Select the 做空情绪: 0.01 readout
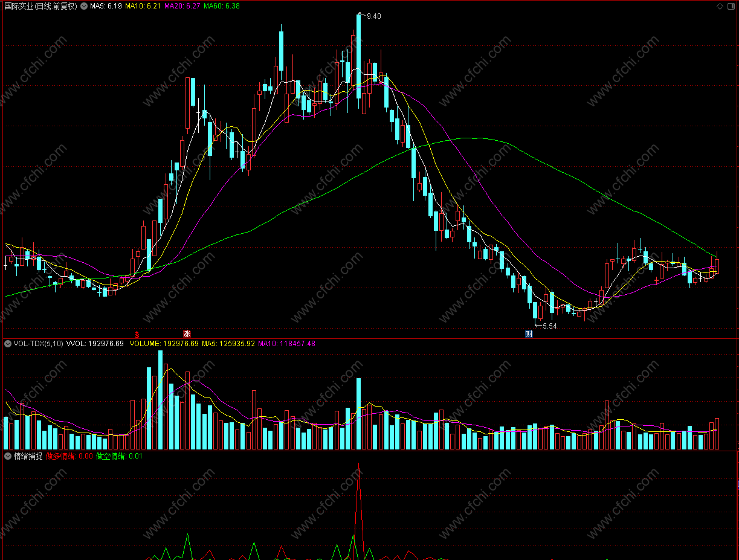Viewport: 739px width, 560px height. [119, 456]
